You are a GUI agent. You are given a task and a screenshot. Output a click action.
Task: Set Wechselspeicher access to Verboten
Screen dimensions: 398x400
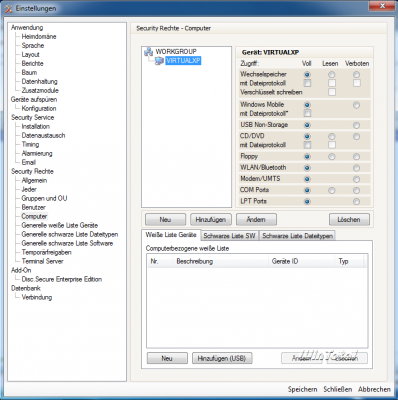(357, 74)
